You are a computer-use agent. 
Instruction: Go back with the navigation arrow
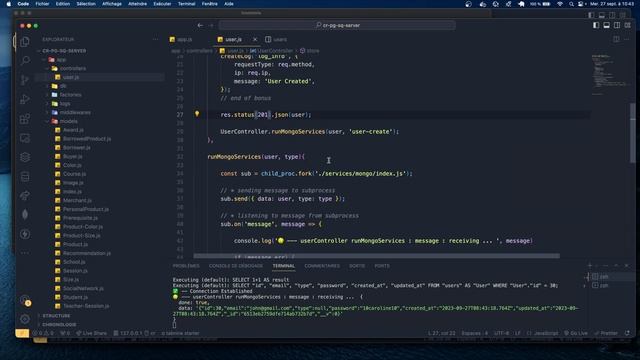(x=200, y=25)
